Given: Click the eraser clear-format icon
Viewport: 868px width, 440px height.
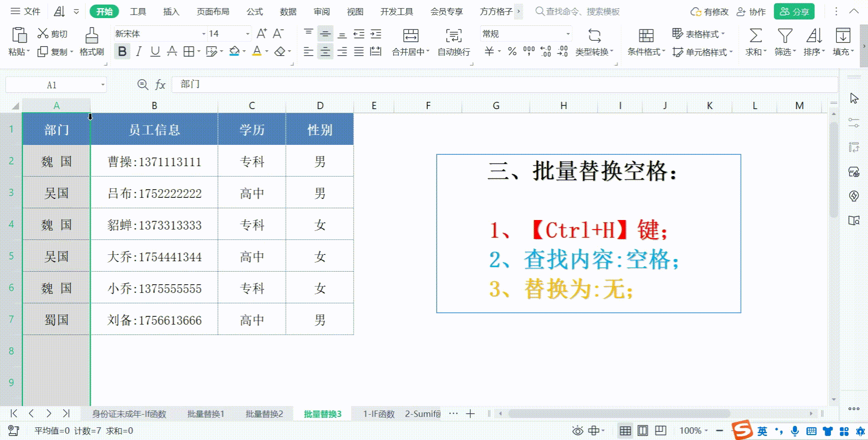Looking at the screenshot, I should click(x=280, y=52).
